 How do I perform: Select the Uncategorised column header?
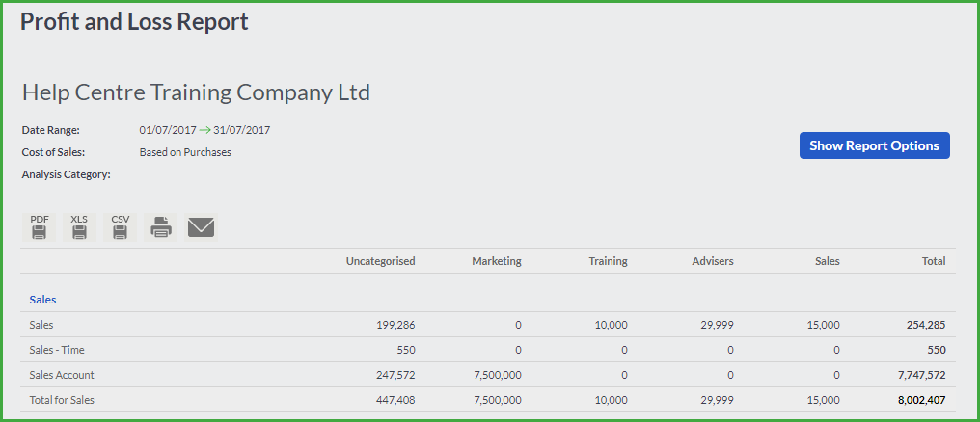coord(381,261)
